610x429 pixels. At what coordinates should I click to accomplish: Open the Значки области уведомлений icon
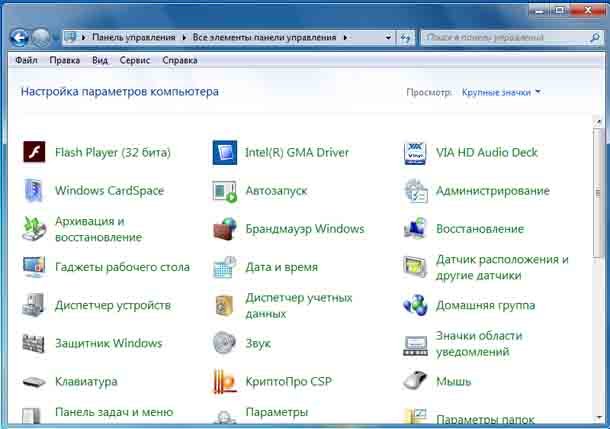pyautogui.click(x=415, y=345)
